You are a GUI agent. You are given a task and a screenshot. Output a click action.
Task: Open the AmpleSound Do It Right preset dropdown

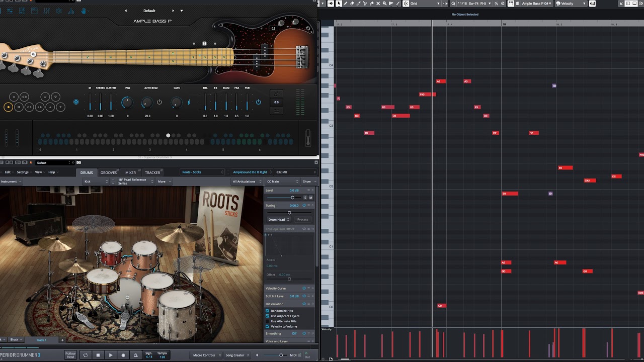tap(251, 172)
